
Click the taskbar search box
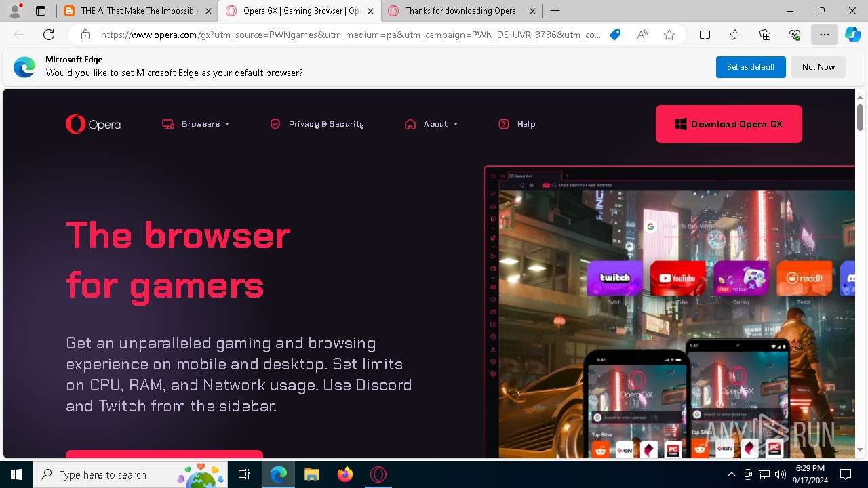[x=132, y=474]
